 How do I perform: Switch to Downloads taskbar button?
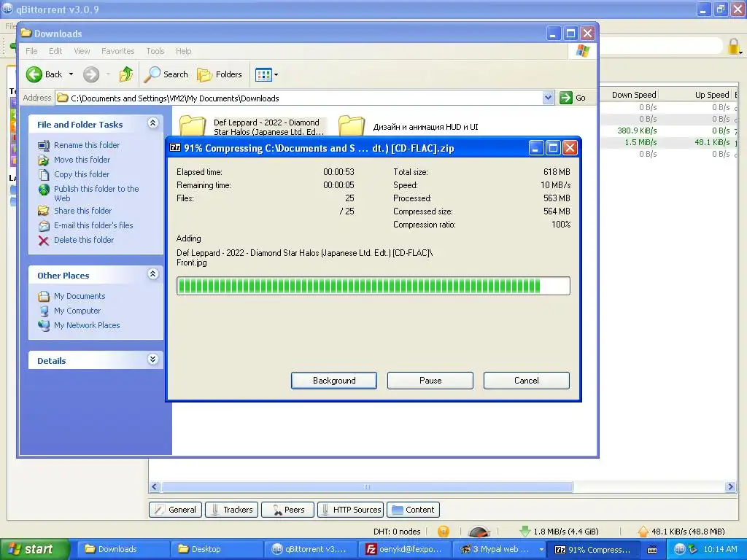(122, 549)
